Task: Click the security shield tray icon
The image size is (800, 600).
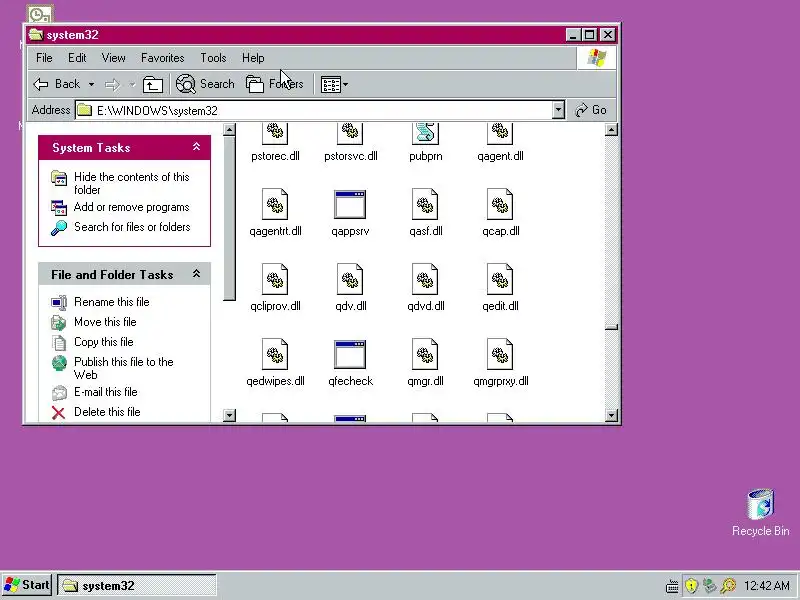Action: [691, 586]
